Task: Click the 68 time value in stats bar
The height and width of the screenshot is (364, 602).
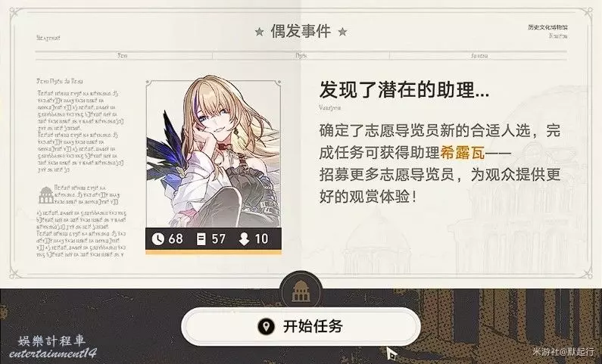Action: pos(176,239)
